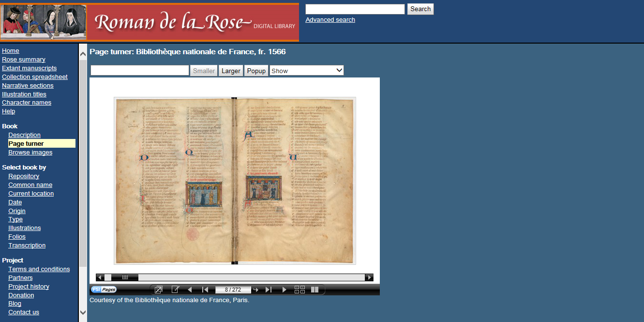644x322 pixels.
Task: Click the right arrow of the viewer scrollbar
Action: coord(369,277)
